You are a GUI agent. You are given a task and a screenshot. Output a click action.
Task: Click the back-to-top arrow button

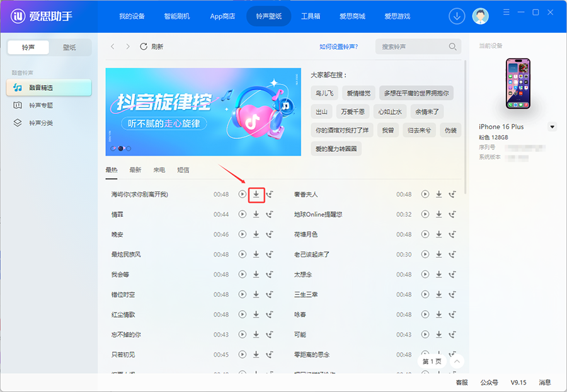coord(457,361)
